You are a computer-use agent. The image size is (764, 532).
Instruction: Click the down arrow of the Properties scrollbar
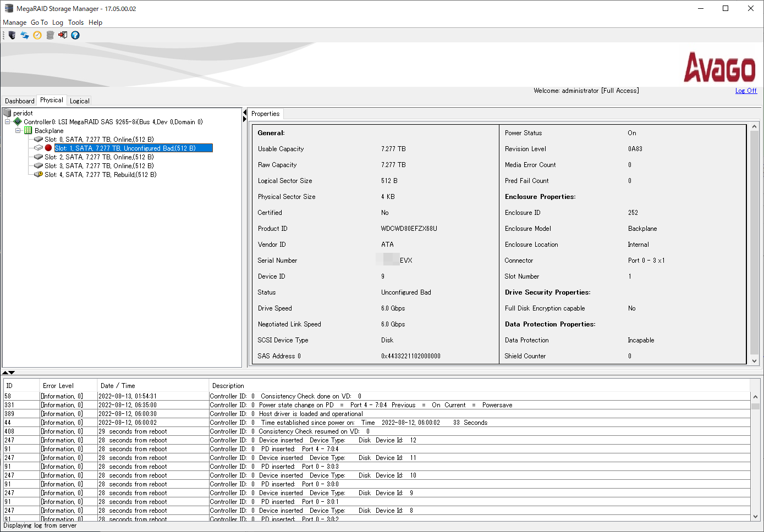755,361
